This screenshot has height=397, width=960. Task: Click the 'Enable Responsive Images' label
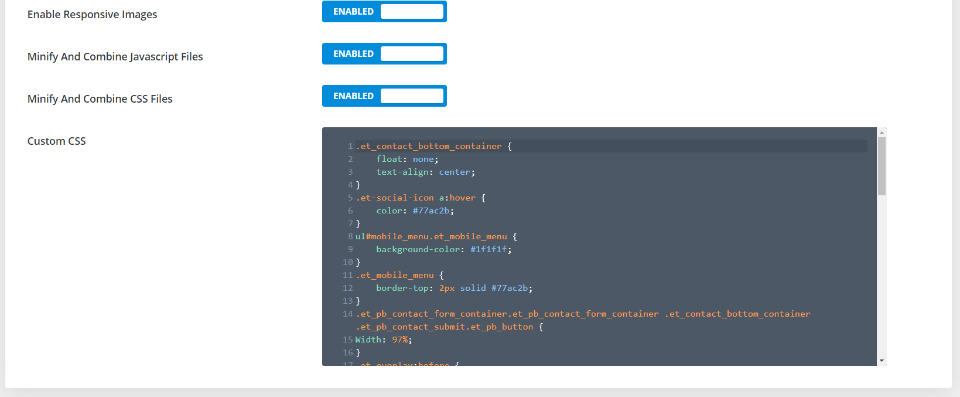click(92, 14)
